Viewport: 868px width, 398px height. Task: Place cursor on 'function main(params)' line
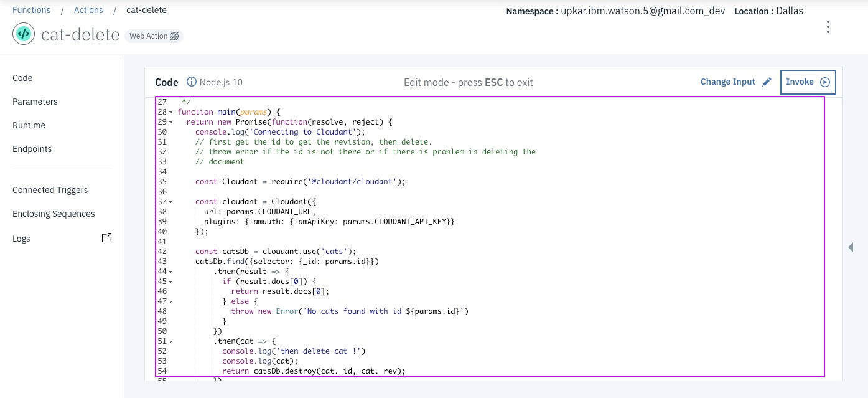coord(229,112)
